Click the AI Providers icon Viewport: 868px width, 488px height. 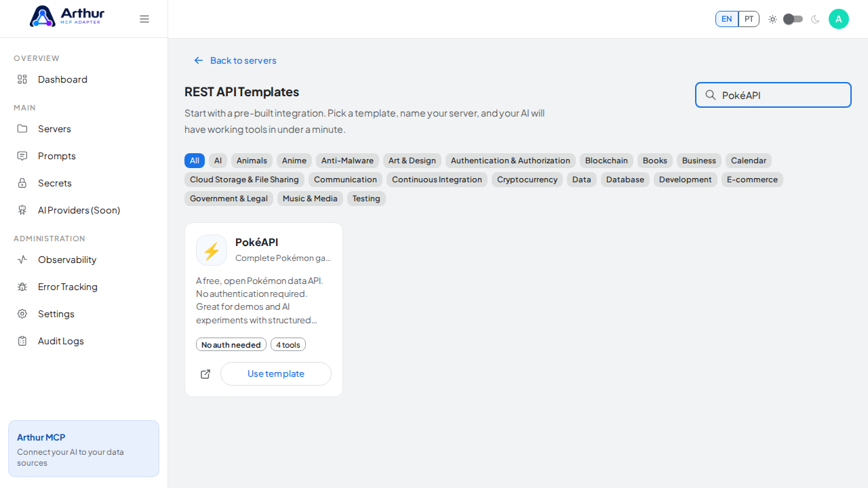click(22, 210)
